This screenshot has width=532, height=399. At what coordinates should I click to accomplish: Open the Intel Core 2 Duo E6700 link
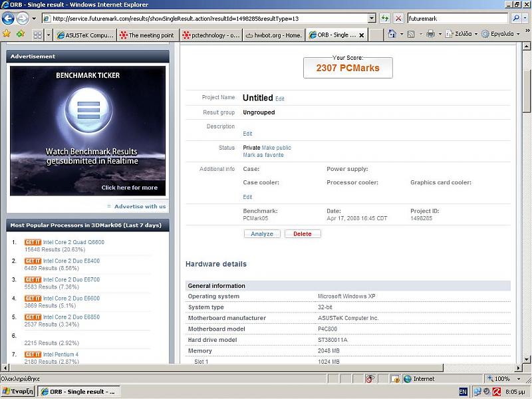[x=71, y=279]
